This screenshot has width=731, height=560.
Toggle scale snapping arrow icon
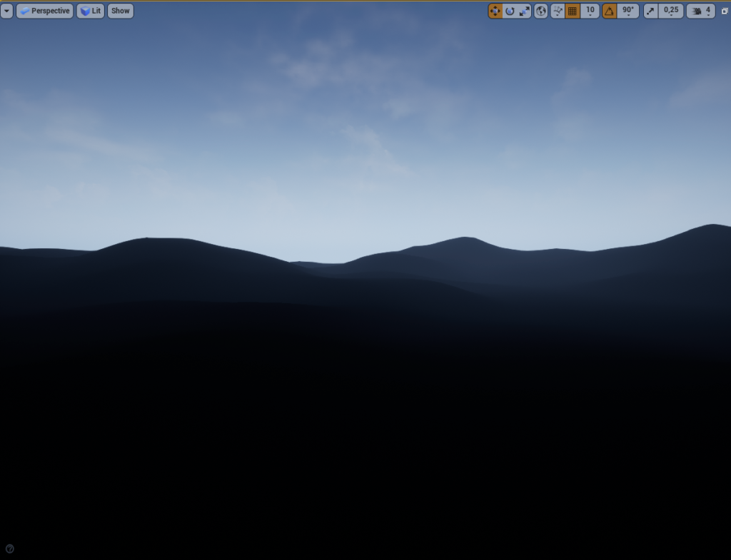click(650, 11)
